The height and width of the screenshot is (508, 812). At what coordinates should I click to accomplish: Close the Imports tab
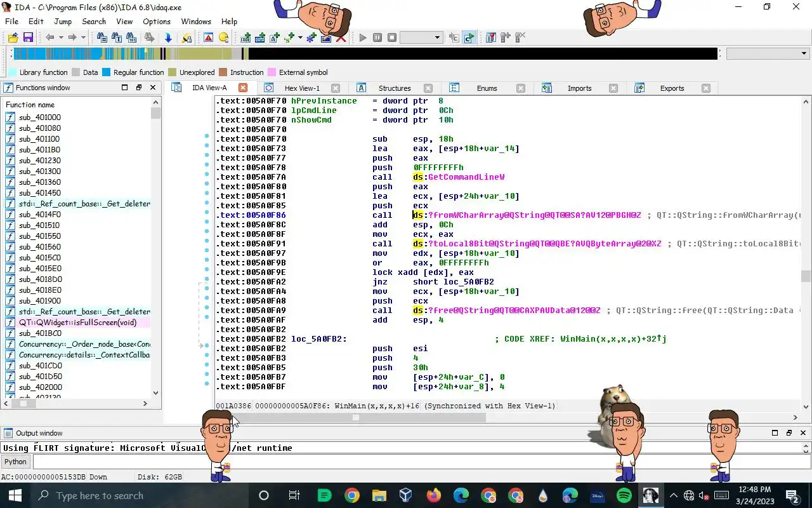tap(613, 88)
